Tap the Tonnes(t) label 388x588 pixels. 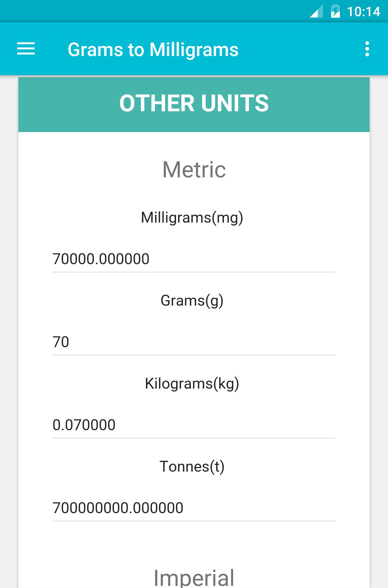pos(192,467)
